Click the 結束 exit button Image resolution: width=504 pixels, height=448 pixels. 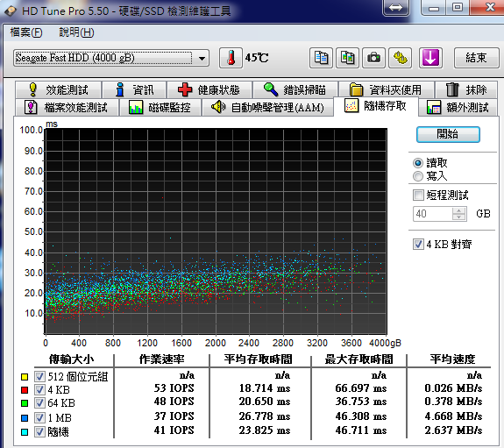point(476,58)
